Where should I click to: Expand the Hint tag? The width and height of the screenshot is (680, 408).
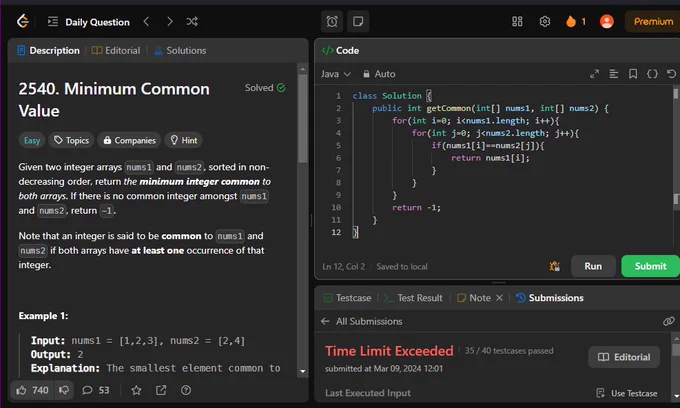point(184,140)
